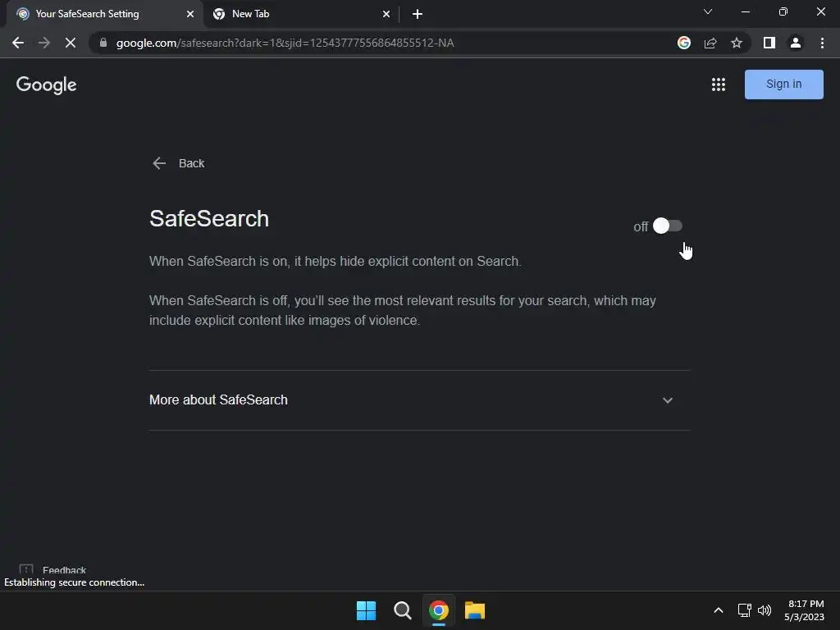Share this page icon
The image size is (840, 630).
coord(710,43)
